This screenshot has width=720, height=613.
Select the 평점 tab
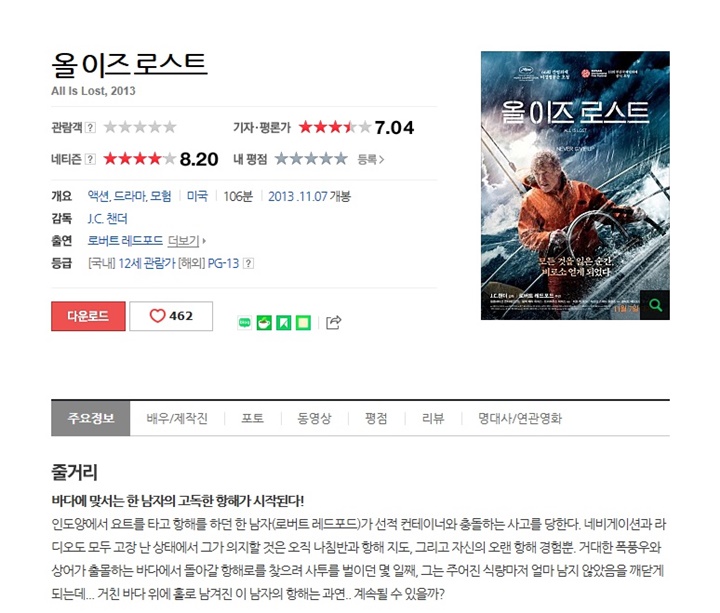coord(376,418)
